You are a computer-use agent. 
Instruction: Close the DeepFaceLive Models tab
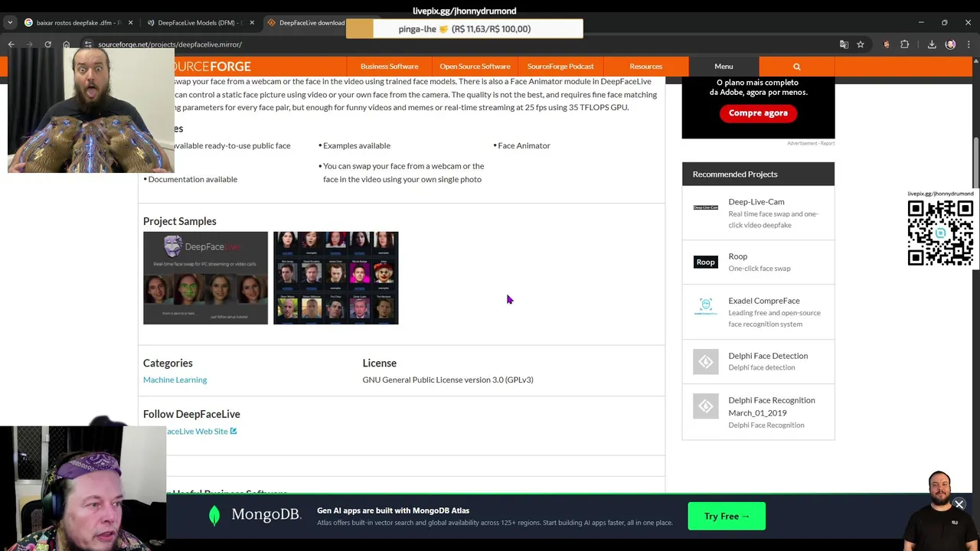pyautogui.click(x=252, y=23)
